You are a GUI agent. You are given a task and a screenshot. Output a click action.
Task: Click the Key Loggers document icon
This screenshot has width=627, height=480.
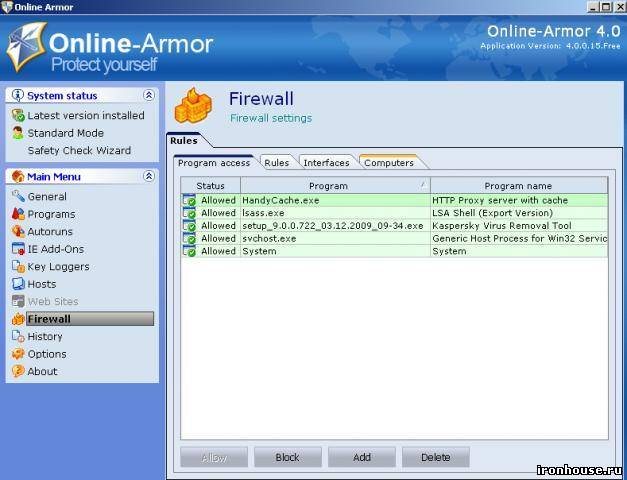[x=18, y=266]
